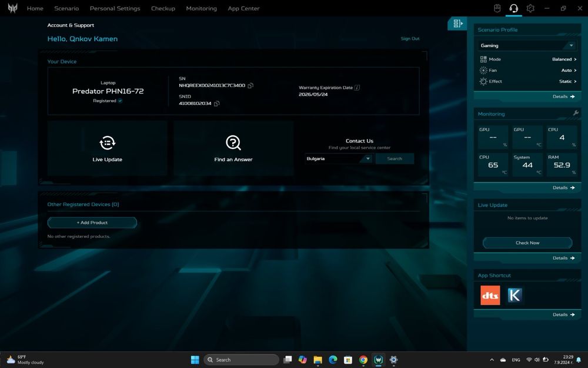Click the Other Registered Devices heading
Screen dimensions: 588x368
(x=83, y=205)
